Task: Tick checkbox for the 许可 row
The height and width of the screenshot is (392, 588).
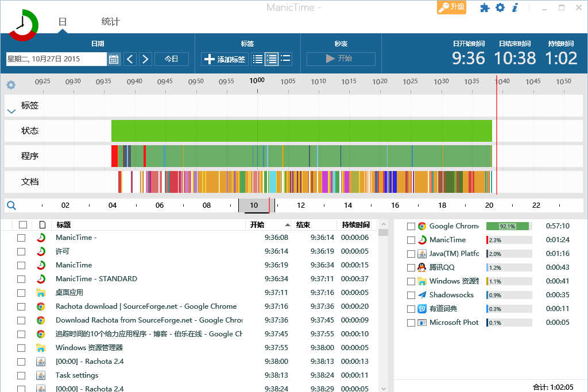Action: tap(21, 251)
